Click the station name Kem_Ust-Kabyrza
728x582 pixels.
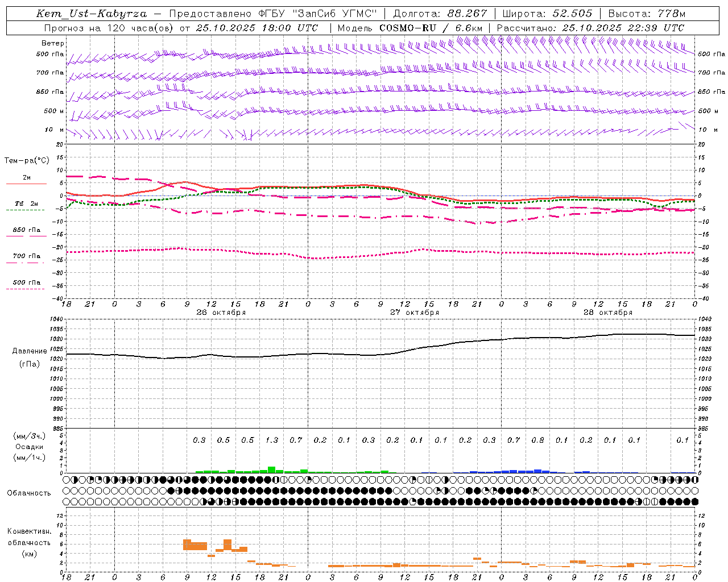(91, 14)
